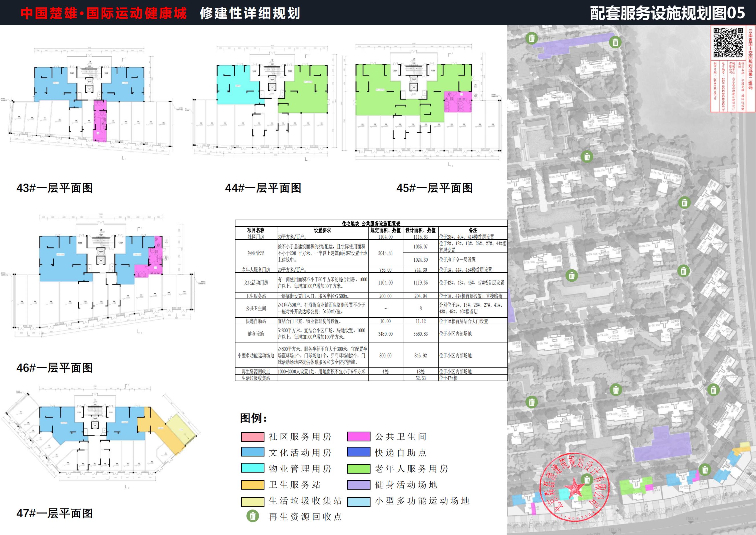This screenshot has width=756, height=535.
Task: Click the value 846.92 in the table
Action: point(421,355)
